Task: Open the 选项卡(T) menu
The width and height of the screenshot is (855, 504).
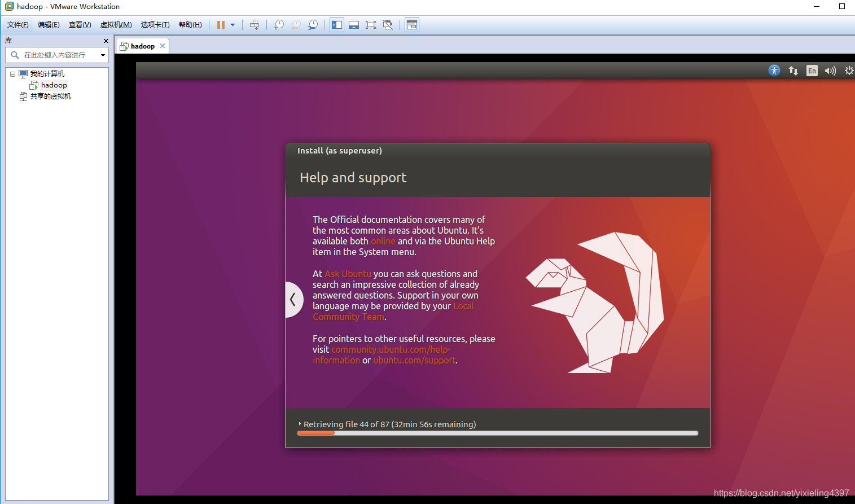Action: pyautogui.click(x=155, y=25)
